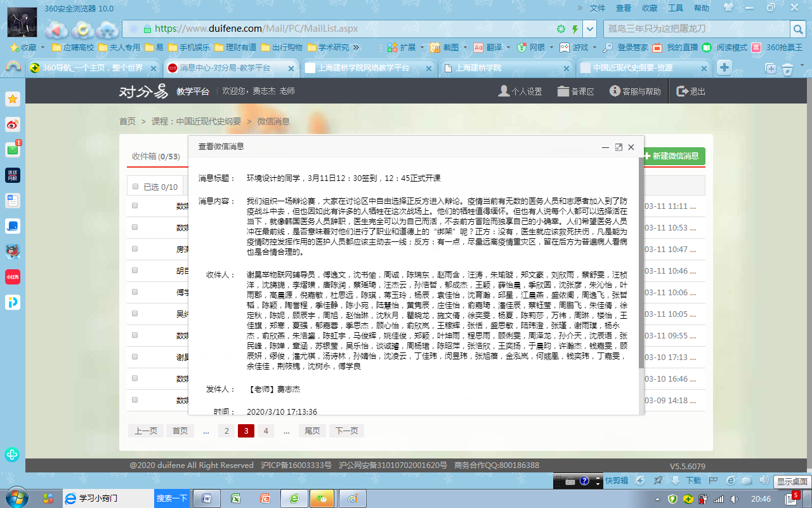Open the mail icon with unread badge
Viewport: 812px width, 508px height.
(13, 150)
